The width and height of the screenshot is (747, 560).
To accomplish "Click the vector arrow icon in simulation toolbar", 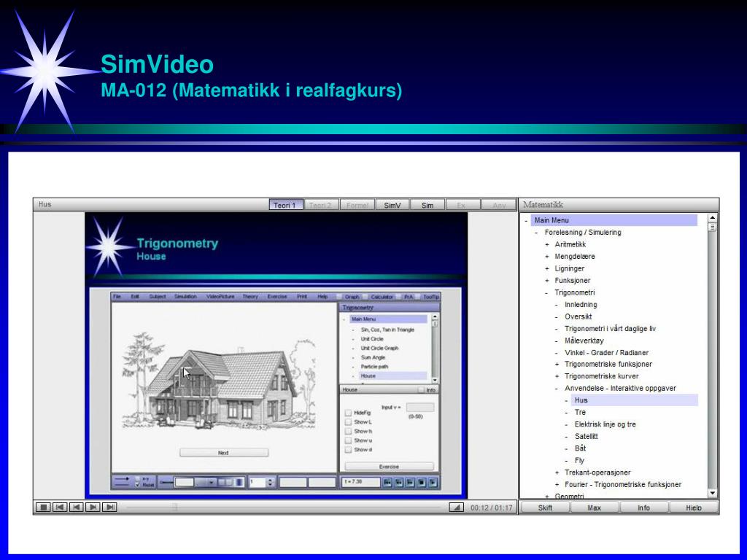I will click(x=123, y=478).
